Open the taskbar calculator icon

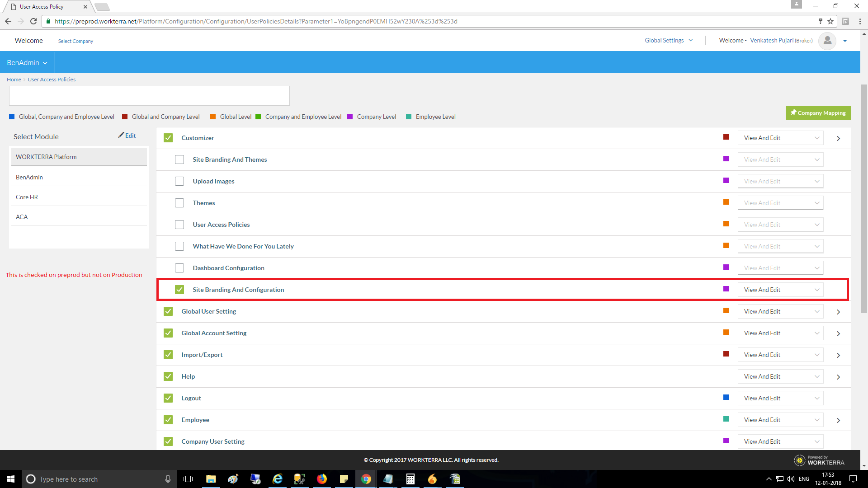point(410,479)
